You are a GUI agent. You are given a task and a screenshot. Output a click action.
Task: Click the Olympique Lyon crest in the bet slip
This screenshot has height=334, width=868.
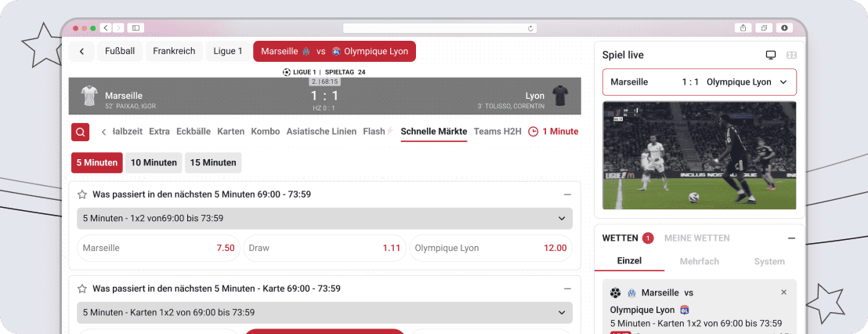(684, 310)
